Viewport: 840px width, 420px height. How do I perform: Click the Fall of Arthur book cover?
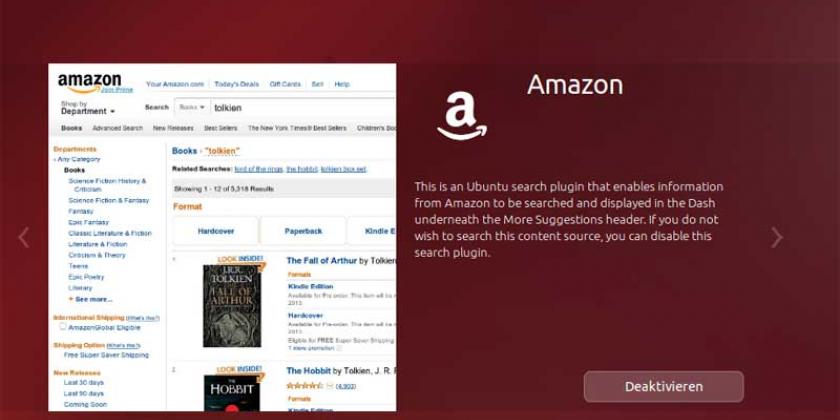232,305
